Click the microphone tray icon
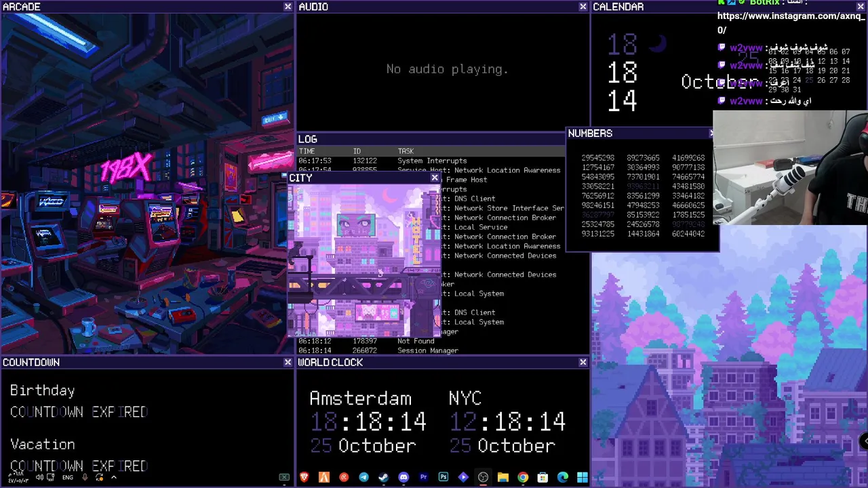Image resolution: width=868 pixels, height=488 pixels. (85, 477)
